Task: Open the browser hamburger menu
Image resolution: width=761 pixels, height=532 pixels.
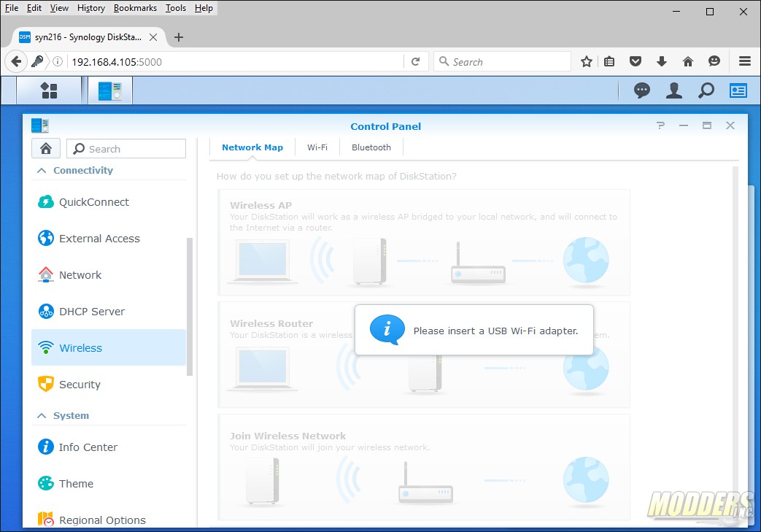Action: 744,61
